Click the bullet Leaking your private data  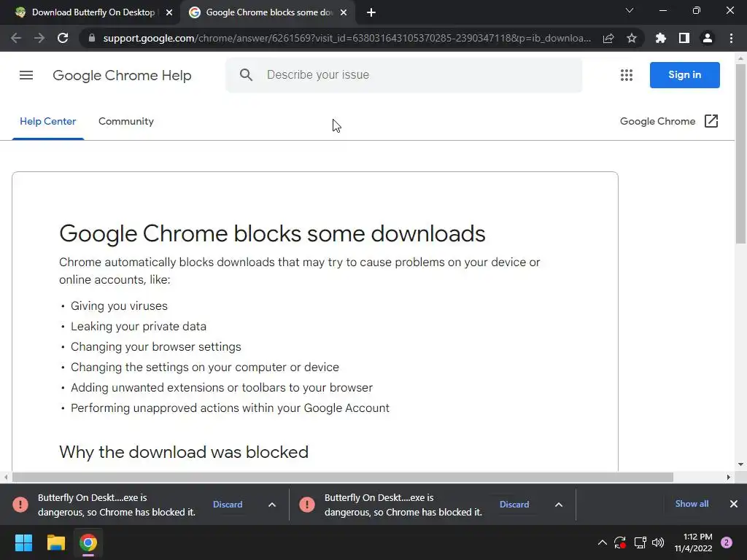click(139, 326)
